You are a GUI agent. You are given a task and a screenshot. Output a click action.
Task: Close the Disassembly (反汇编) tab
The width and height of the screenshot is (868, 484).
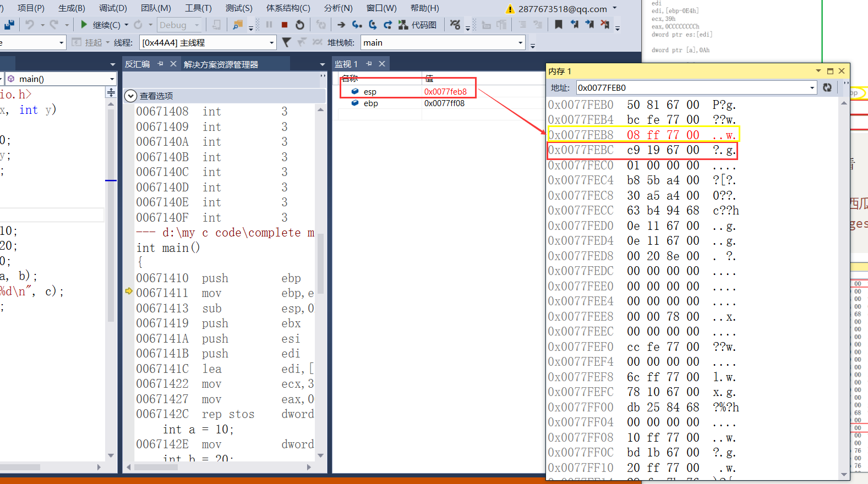click(173, 64)
